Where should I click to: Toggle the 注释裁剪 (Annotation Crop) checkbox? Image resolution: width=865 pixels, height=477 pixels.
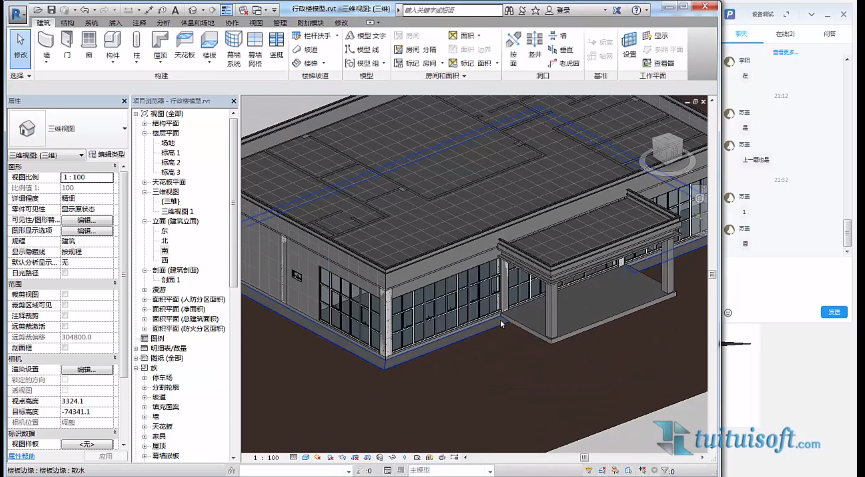65,315
